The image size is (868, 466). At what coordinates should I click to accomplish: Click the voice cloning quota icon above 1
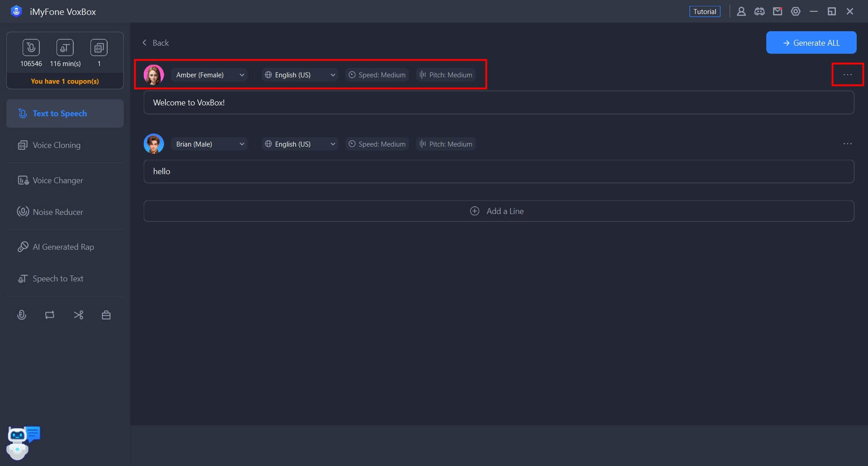point(99,48)
